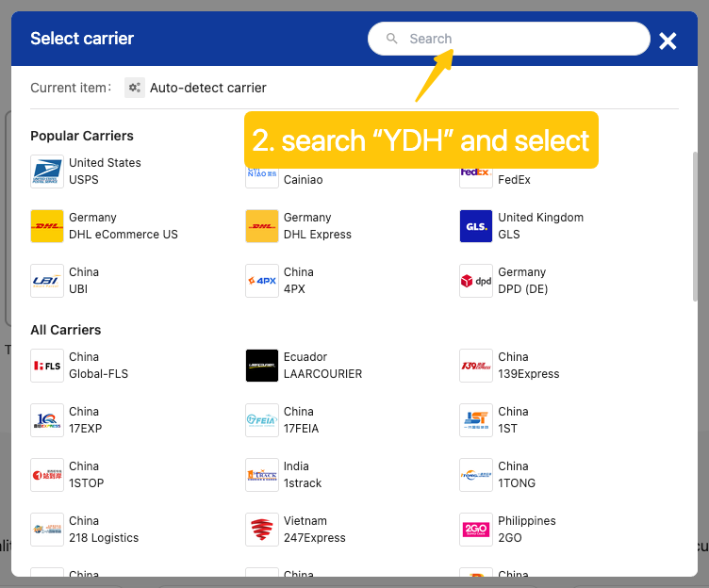Image resolution: width=709 pixels, height=588 pixels.
Task: Select the 139Express carrier logo
Action: pos(476,366)
